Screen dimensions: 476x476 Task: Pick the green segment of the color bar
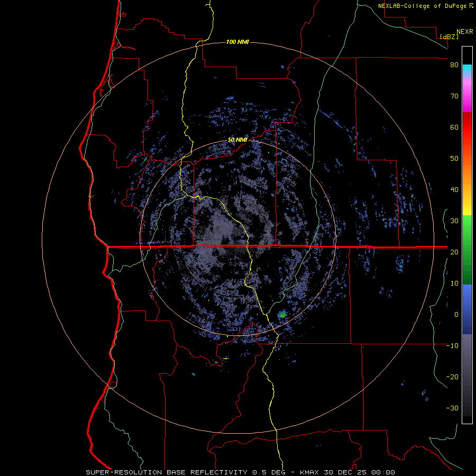pyautogui.click(x=467, y=250)
